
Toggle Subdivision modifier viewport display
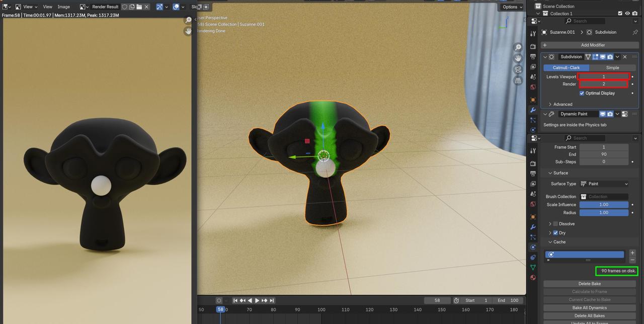[x=602, y=57]
